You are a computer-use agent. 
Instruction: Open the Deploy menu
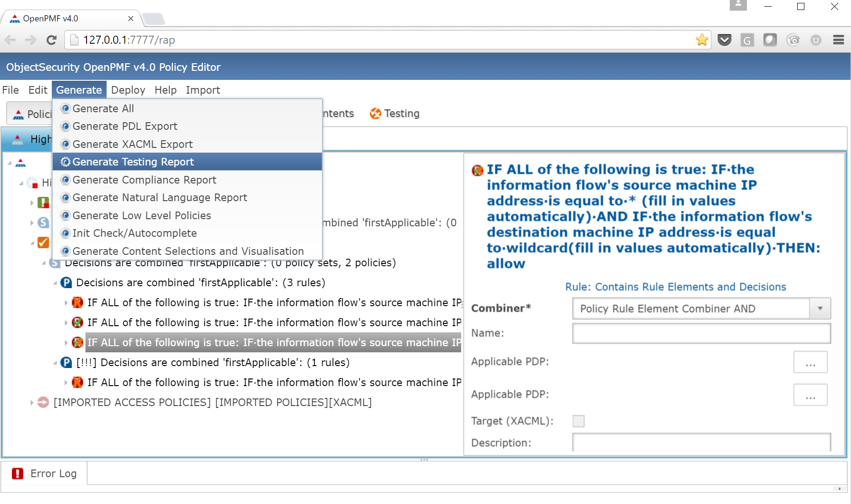128,90
